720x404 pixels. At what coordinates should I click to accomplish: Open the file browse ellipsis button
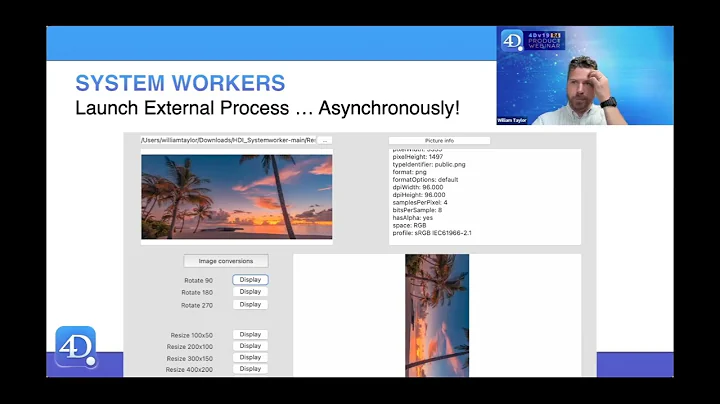(325, 140)
